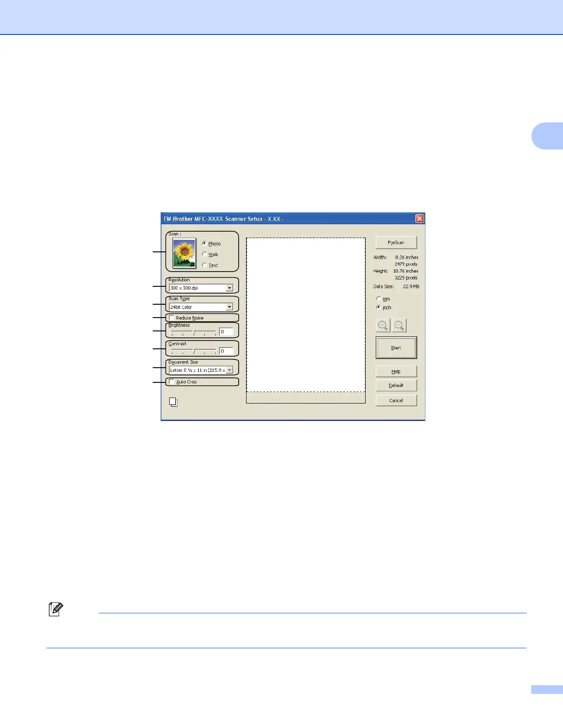Open Help for the scanner dialog
Screen dimensions: 563x728
[396, 371]
